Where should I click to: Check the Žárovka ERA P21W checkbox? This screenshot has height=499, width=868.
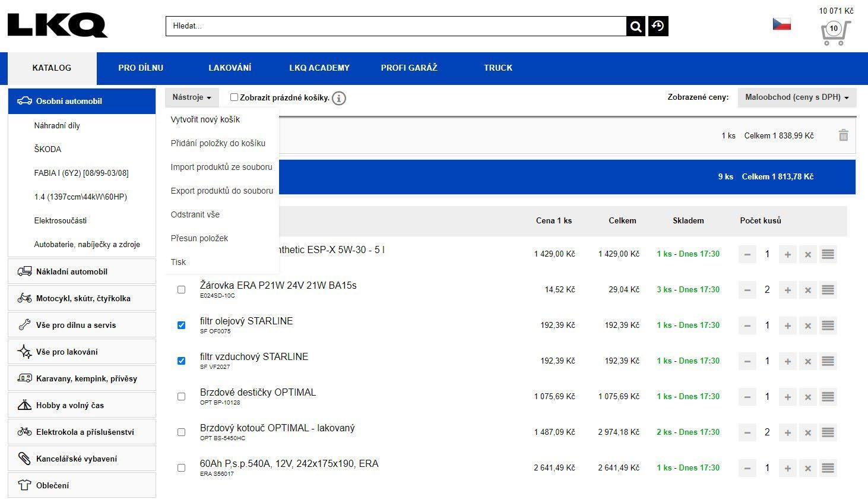181,290
